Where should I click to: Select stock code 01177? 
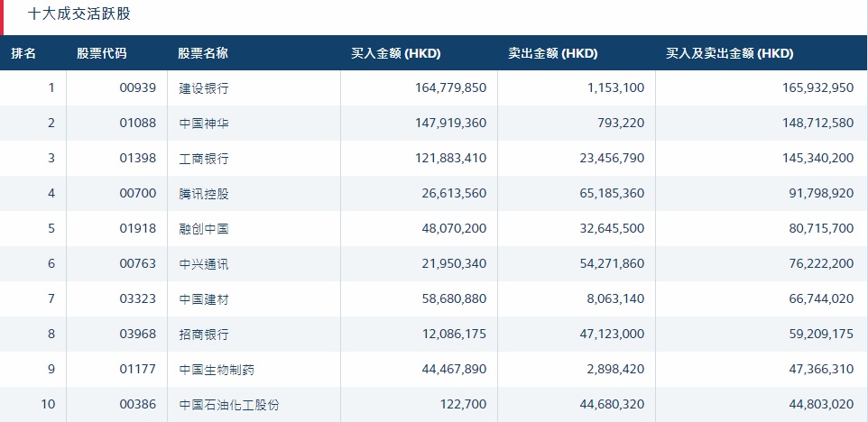click(x=138, y=369)
